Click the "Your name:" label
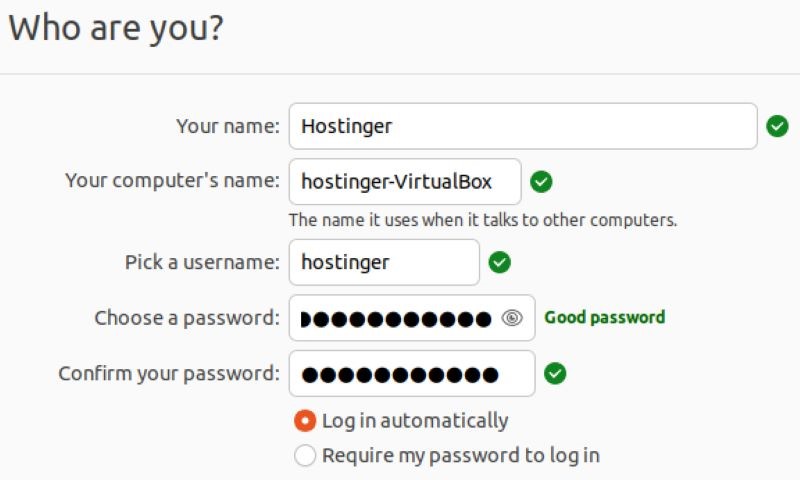This screenshot has height=480, width=800. 228,126
